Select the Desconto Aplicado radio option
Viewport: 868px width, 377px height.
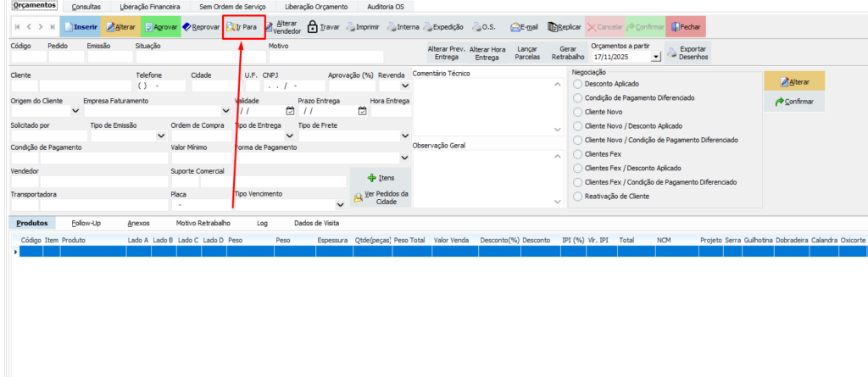coord(579,84)
